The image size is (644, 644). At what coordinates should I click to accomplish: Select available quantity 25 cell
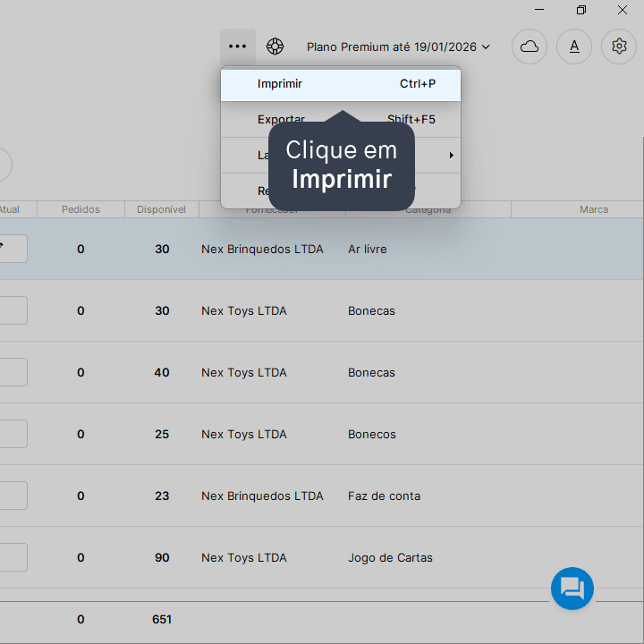[162, 434]
